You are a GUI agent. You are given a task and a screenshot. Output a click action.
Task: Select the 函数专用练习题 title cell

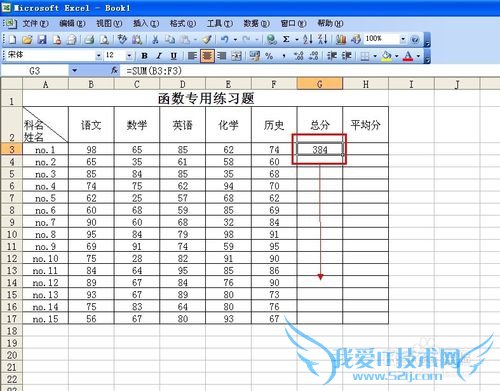click(206, 98)
